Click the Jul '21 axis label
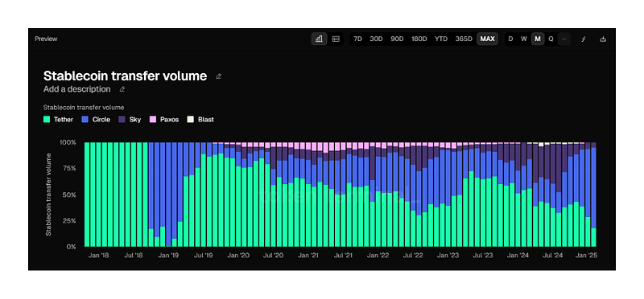 (x=343, y=255)
